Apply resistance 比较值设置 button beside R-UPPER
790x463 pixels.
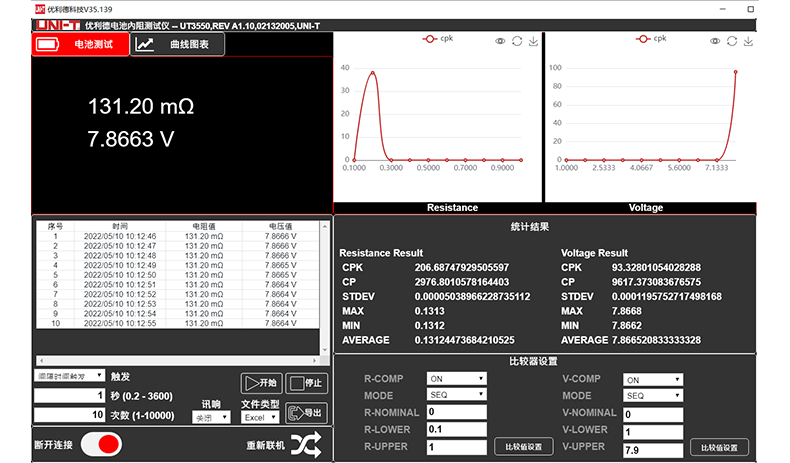[523, 446]
